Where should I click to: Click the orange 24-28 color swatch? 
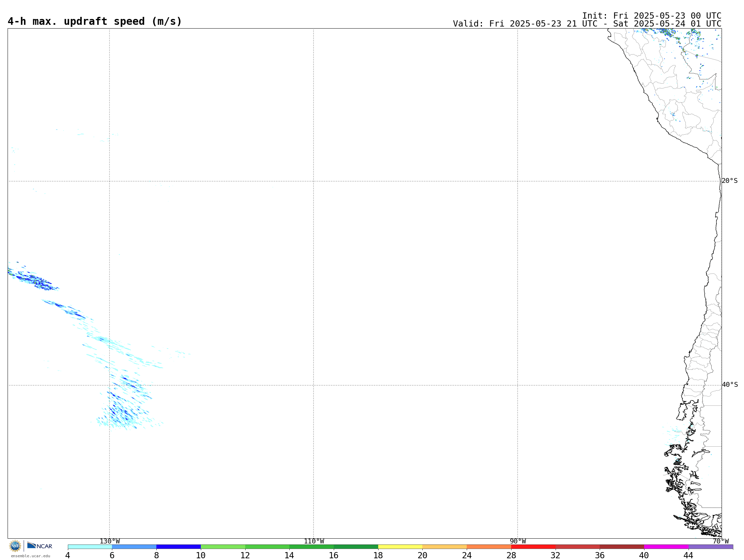pos(489,547)
